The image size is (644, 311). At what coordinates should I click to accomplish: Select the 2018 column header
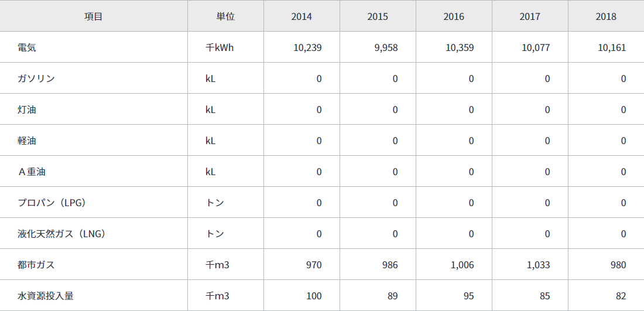606,16
